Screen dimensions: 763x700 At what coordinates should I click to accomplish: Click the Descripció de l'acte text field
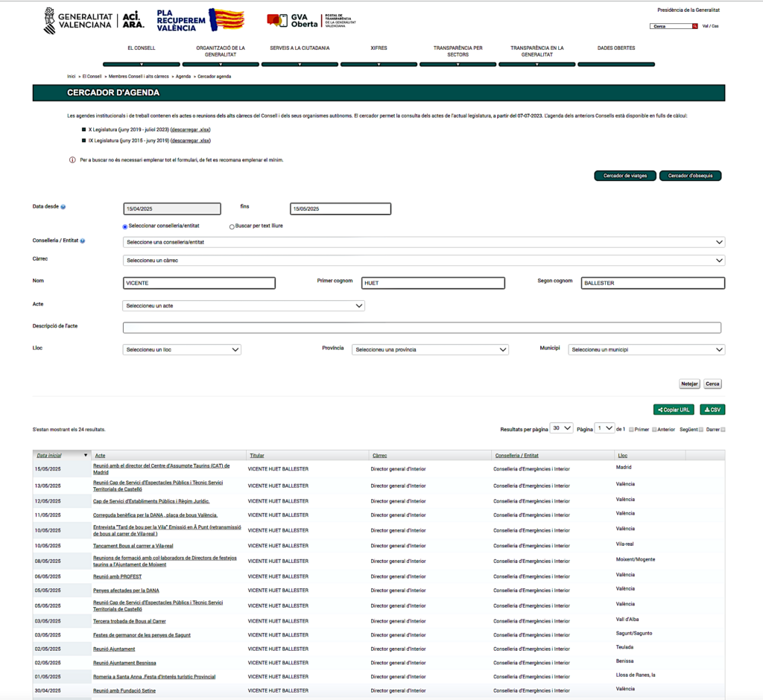click(x=422, y=328)
